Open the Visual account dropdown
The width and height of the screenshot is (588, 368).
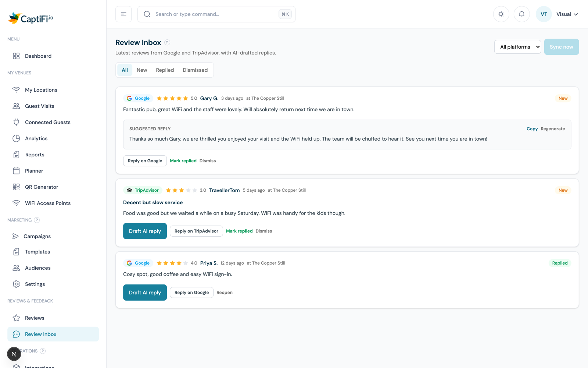click(x=567, y=14)
